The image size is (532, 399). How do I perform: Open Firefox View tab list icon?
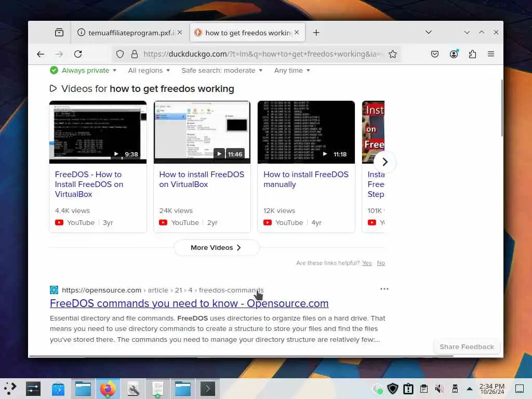(59, 33)
